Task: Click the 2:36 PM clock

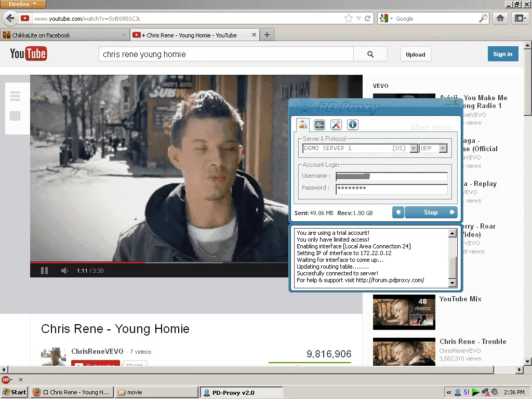Action: click(x=514, y=392)
